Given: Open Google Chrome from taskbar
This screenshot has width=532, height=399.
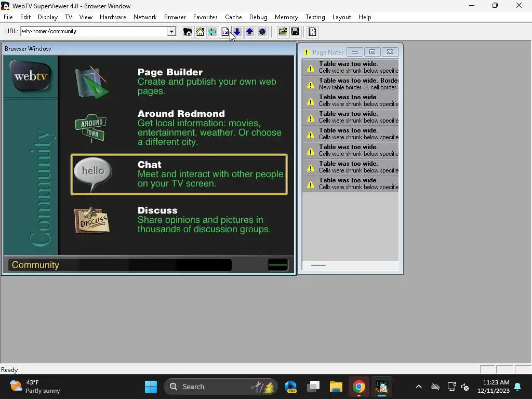Looking at the screenshot, I should 358,387.
